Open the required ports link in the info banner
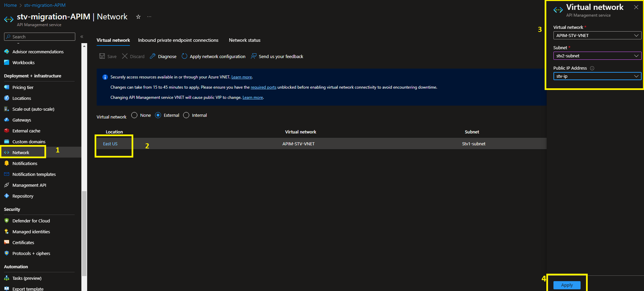This screenshot has height=291, width=644. (x=264, y=87)
